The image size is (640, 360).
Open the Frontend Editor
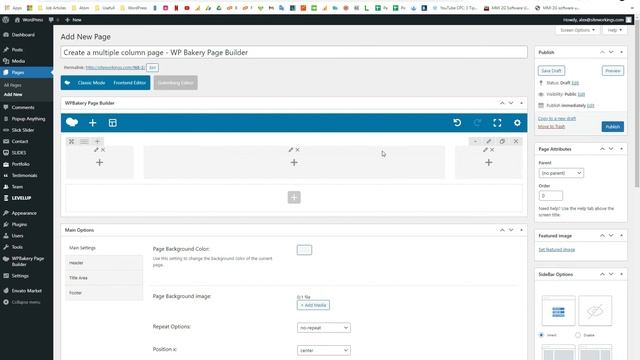click(x=130, y=82)
